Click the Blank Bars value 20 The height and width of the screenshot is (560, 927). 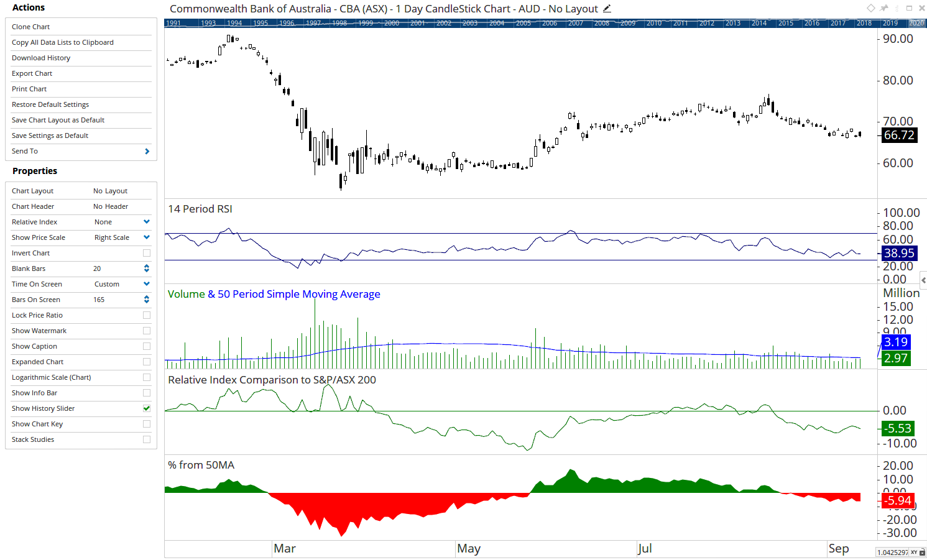(x=97, y=269)
